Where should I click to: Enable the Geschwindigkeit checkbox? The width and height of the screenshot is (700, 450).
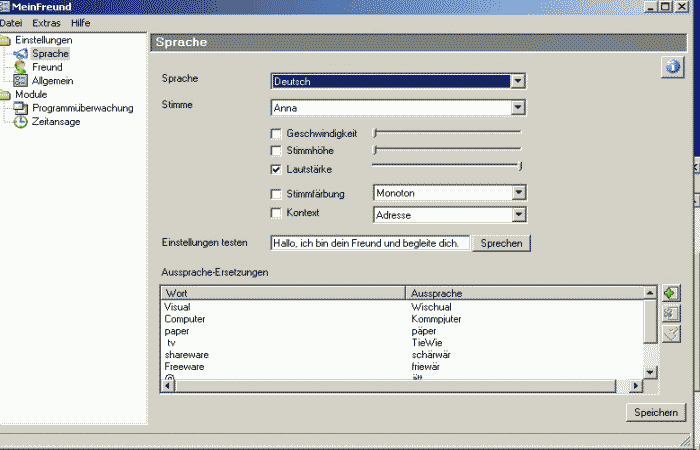[x=276, y=133]
